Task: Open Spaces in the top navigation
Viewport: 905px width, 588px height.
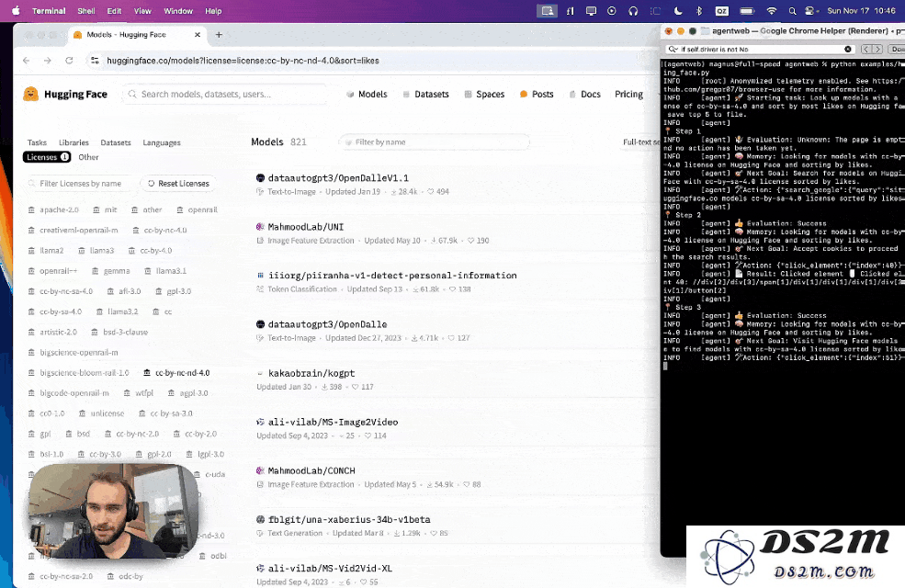Action: [484, 94]
